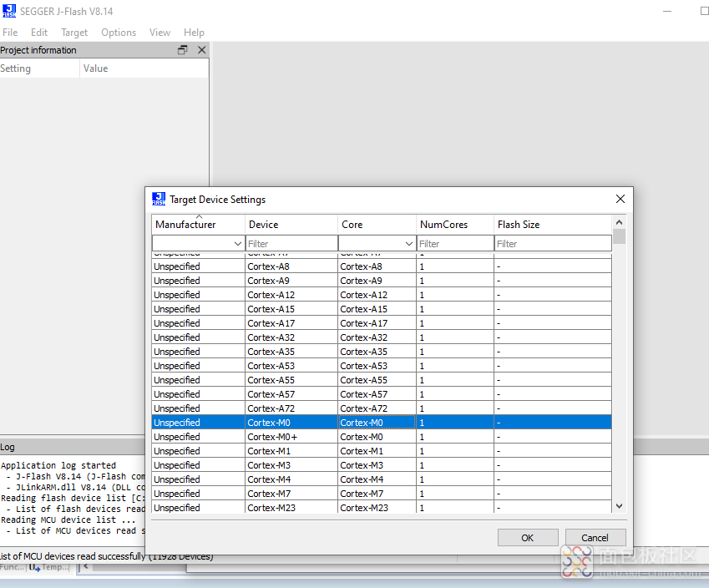Click the Device filter field
Screen dimensions: 709x588
click(x=291, y=243)
